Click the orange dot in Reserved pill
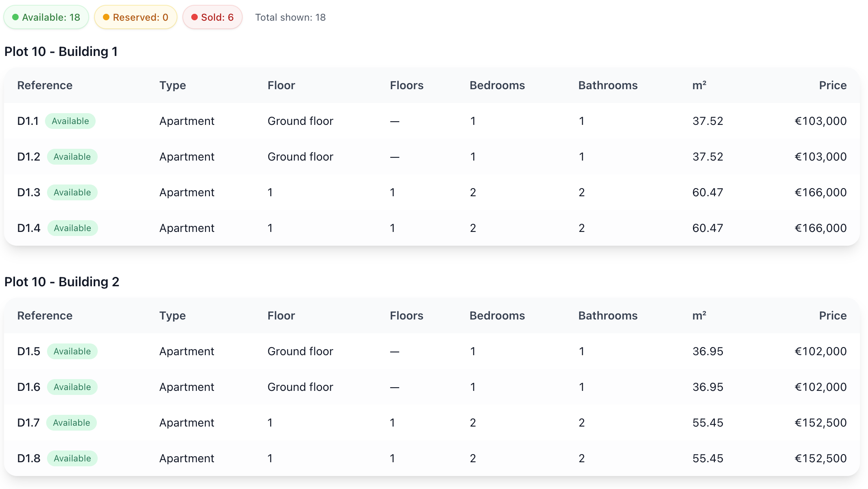The width and height of the screenshot is (868, 489). pyautogui.click(x=106, y=17)
